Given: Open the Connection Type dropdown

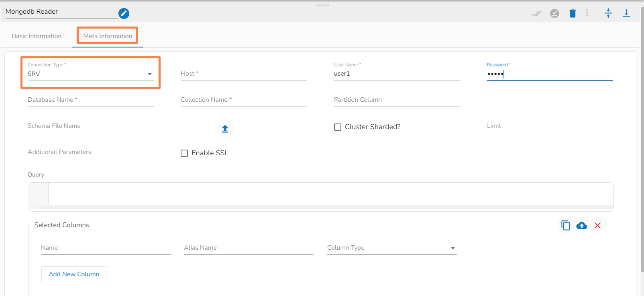Looking at the screenshot, I should (90, 74).
